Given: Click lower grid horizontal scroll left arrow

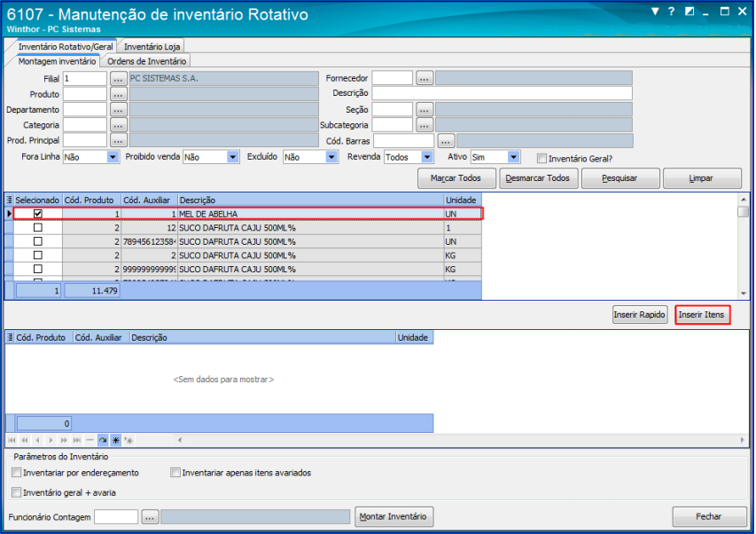Looking at the screenshot, I should click(x=180, y=440).
